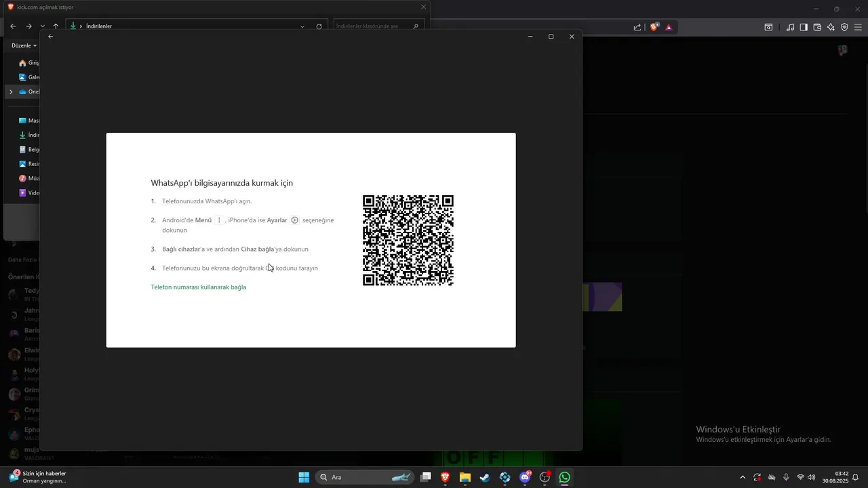
Task: Click Brave tab search icon
Action: pyautogui.click(x=768, y=27)
